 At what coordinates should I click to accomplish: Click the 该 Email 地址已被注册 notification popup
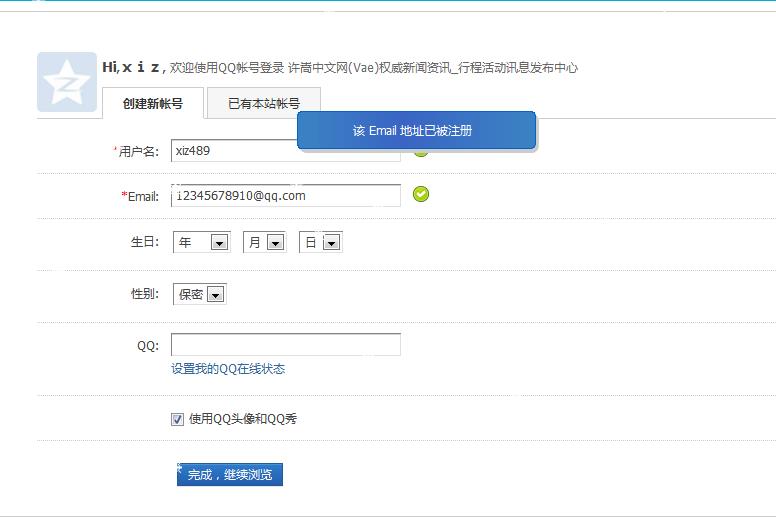pos(416,130)
